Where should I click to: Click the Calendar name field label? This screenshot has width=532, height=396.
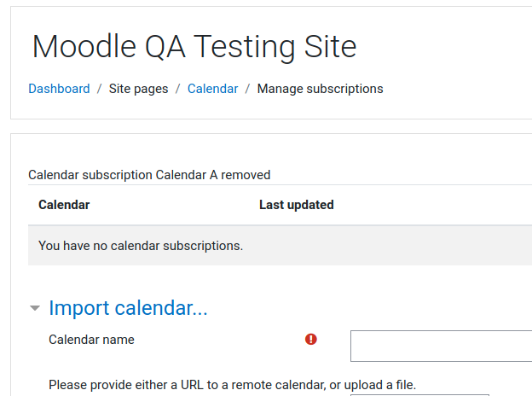point(91,340)
